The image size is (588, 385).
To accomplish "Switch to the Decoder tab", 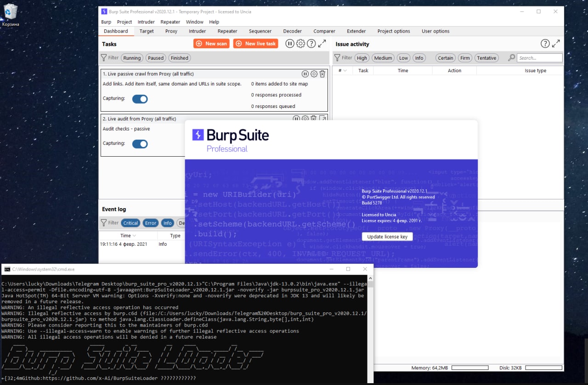I will 293,31.
